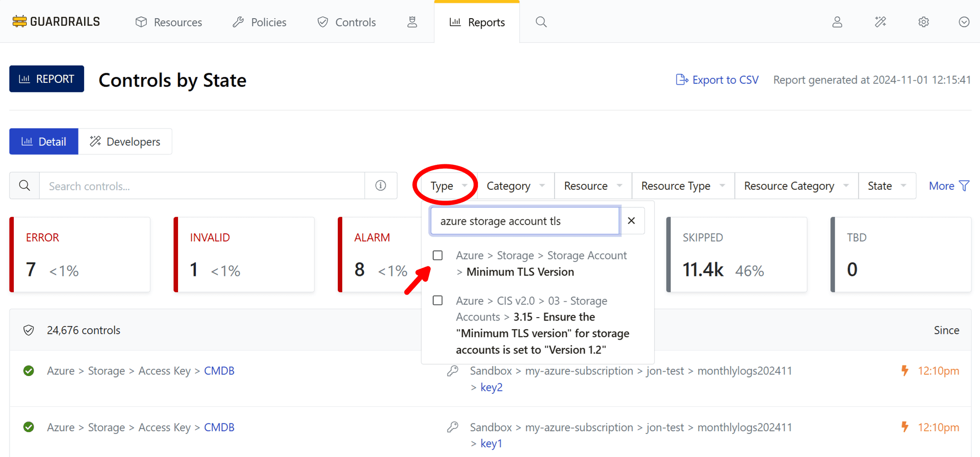This screenshot has width=980, height=457.
Task: Click the key icon beside the key2 resource
Action: tap(453, 371)
